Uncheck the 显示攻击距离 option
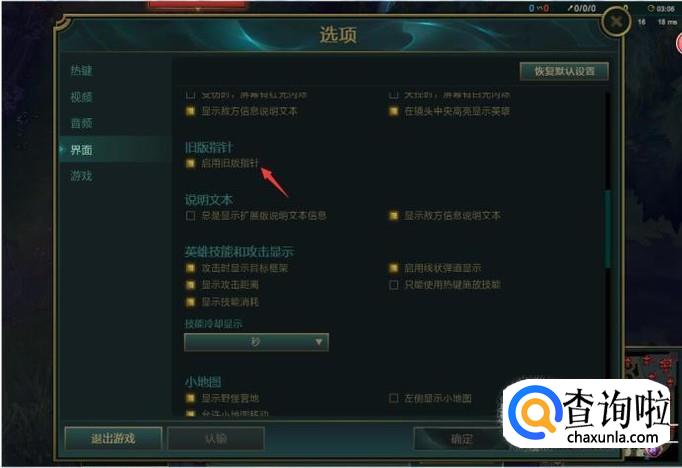The height and width of the screenshot is (468, 682). click(x=190, y=285)
